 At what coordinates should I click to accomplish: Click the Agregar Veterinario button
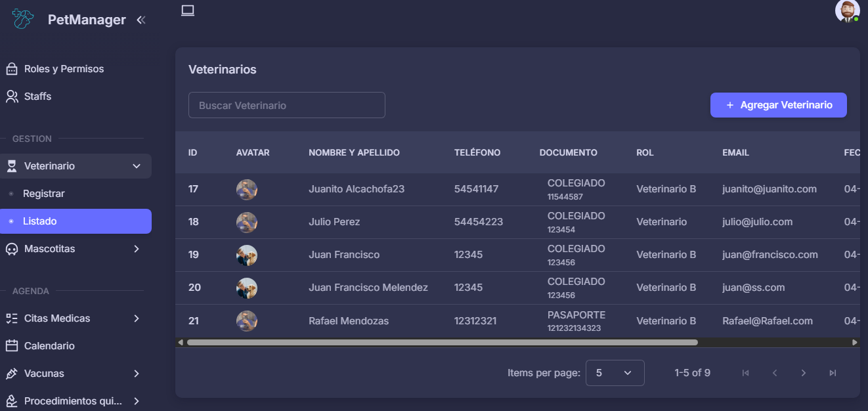coord(778,105)
